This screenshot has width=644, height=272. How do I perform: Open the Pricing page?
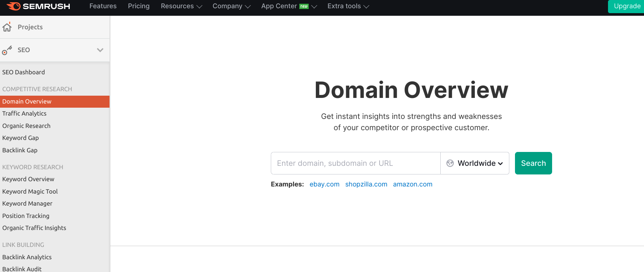139,6
